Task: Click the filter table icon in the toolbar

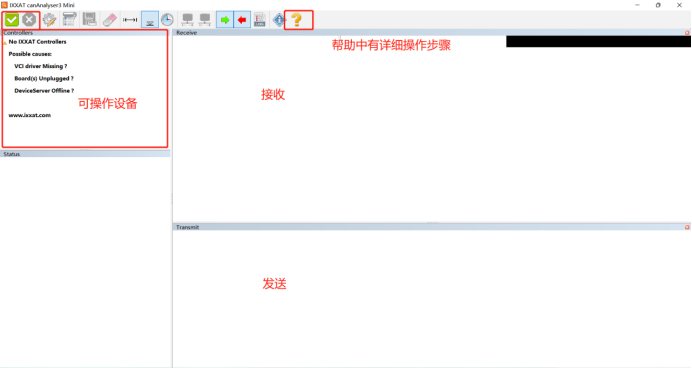Action: coord(69,20)
